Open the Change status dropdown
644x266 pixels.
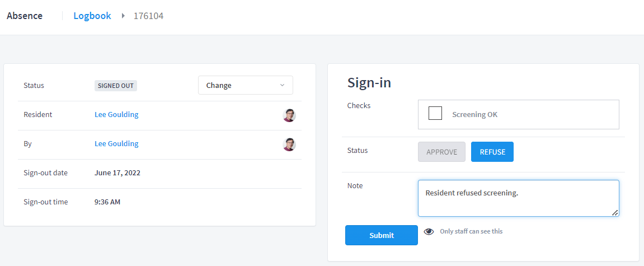(246, 85)
